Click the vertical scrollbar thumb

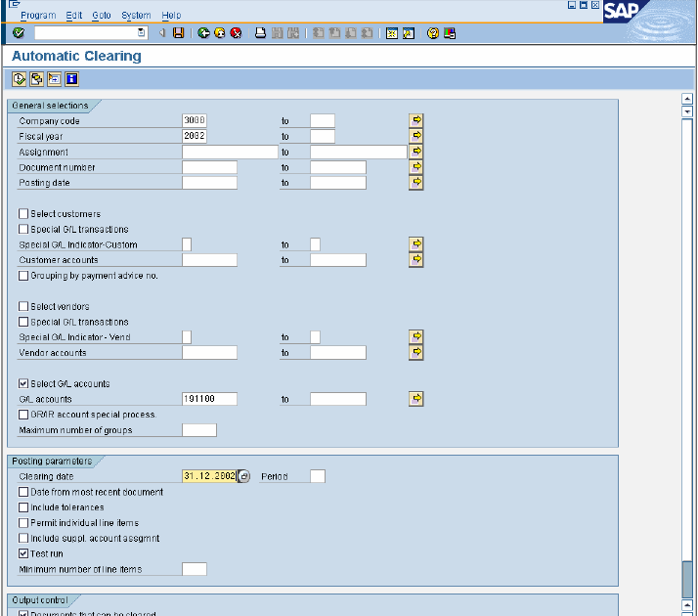[687, 579]
